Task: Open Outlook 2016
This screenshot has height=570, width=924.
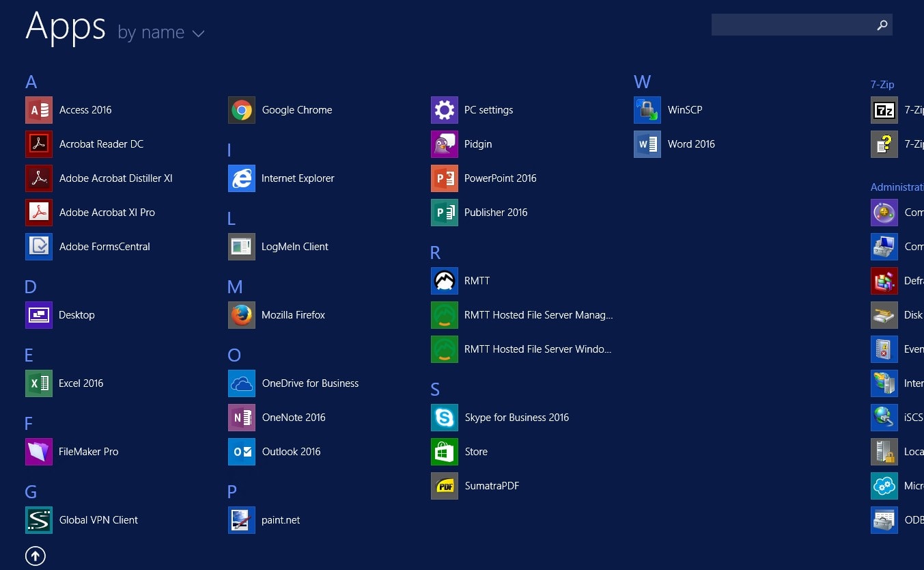Action: coord(275,452)
